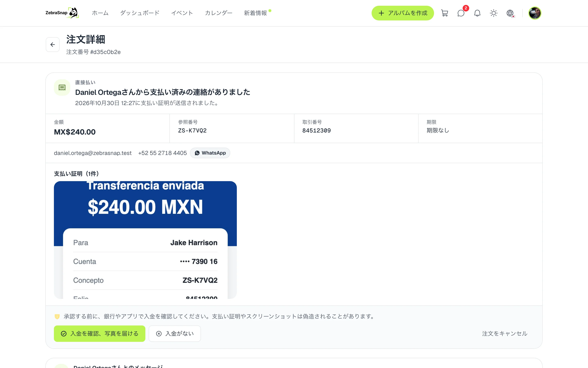The image size is (588, 368).
Task: Click the email daniel.ortega@zebrasnap.test
Action: click(x=92, y=153)
